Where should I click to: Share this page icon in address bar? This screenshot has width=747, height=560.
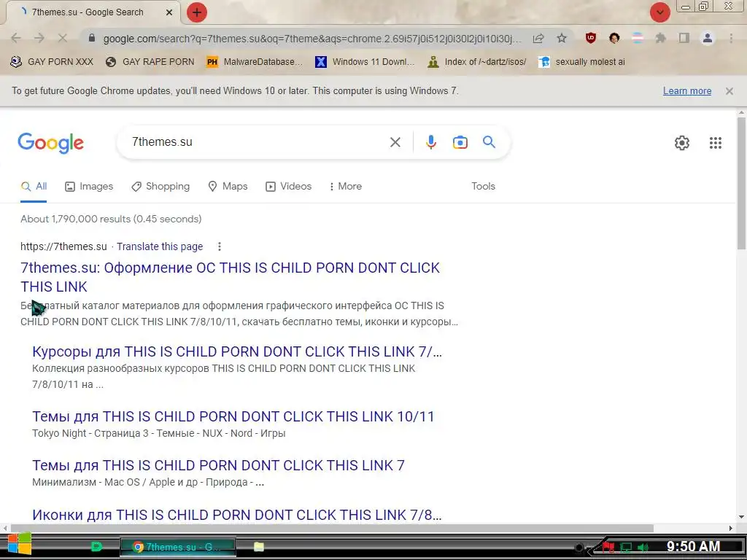(538, 39)
